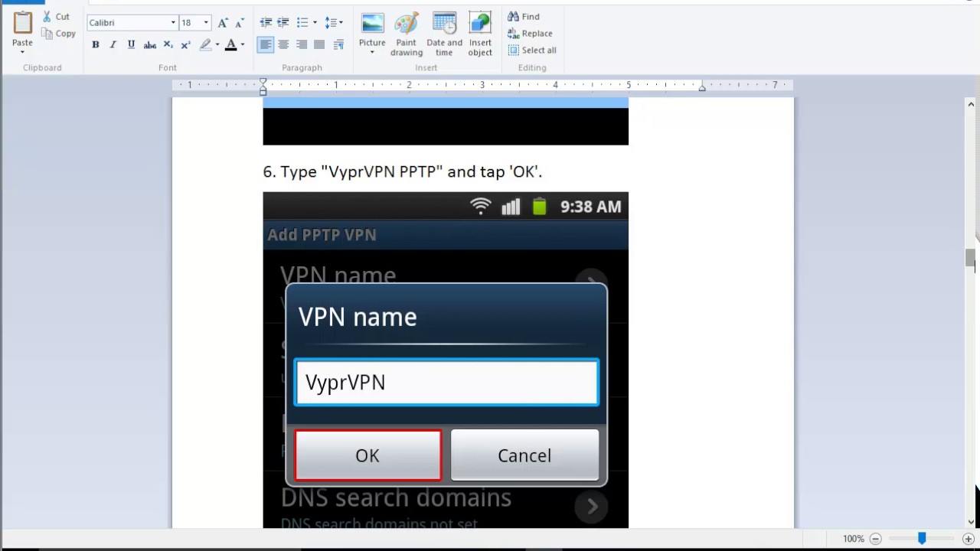The height and width of the screenshot is (551, 980).
Task: Increase paragraph indent
Action: (283, 23)
